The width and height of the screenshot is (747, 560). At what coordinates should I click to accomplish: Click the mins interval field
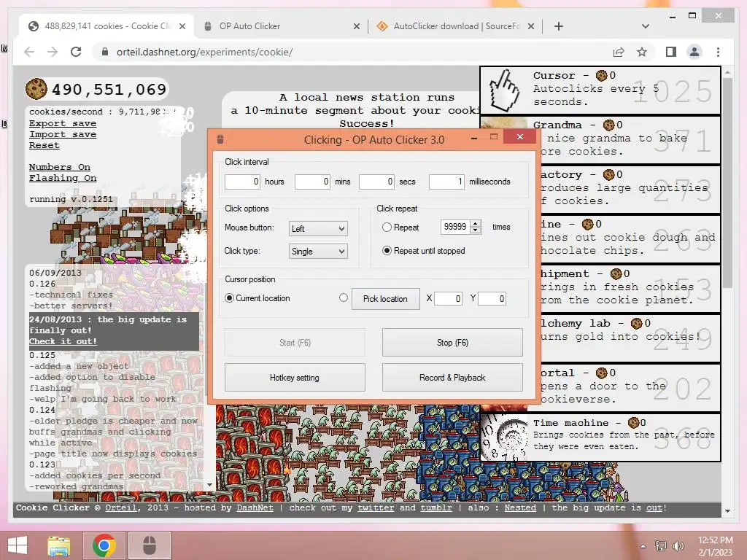coord(312,182)
